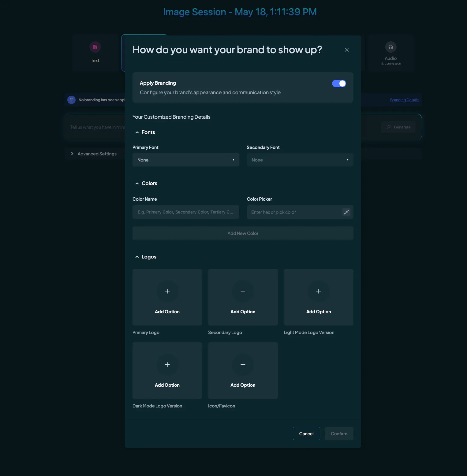
Task: Click the plus icon for Dark Mode Logo Version
Action: (167, 365)
